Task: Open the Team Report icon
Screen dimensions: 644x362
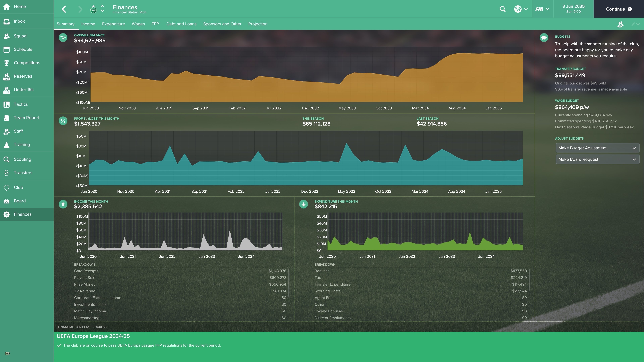Action: (7, 118)
